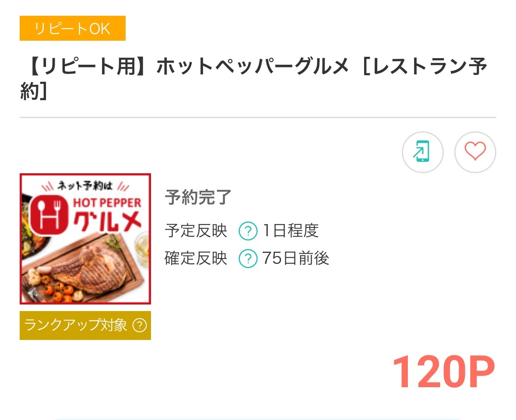Open the 予定反映 help question mark
516x420 pixels.
tap(248, 231)
